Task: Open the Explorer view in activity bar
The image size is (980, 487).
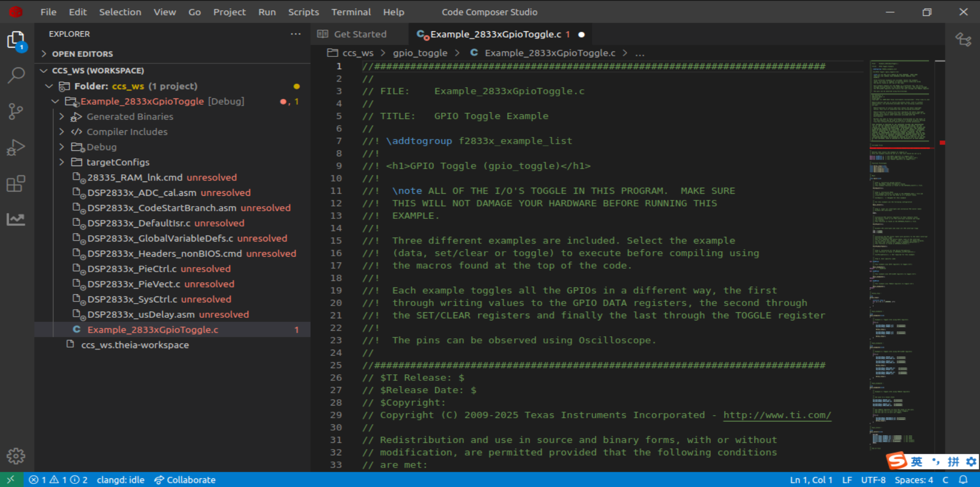Action: click(16, 40)
